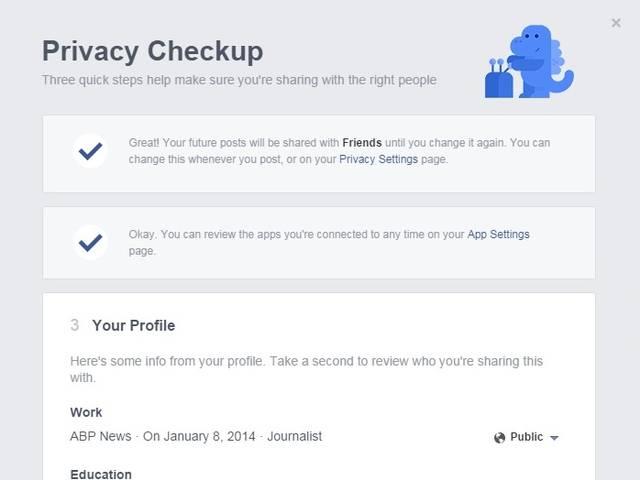Click the Privacy Checkup title
Image resolution: width=640 pixels, height=480 pixels.
(x=153, y=51)
